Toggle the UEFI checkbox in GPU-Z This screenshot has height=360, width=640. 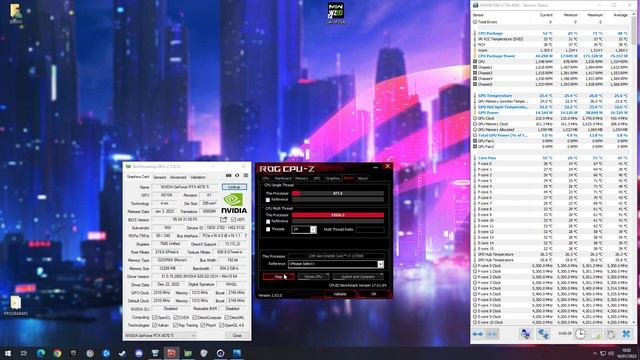pyautogui.click(x=233, y=220)
